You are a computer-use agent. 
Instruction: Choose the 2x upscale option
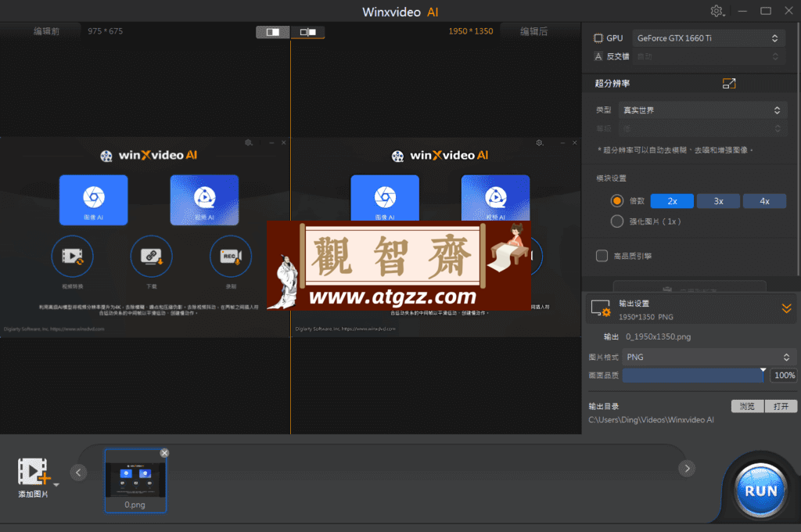pyautogui.click(x=672, y=201)
